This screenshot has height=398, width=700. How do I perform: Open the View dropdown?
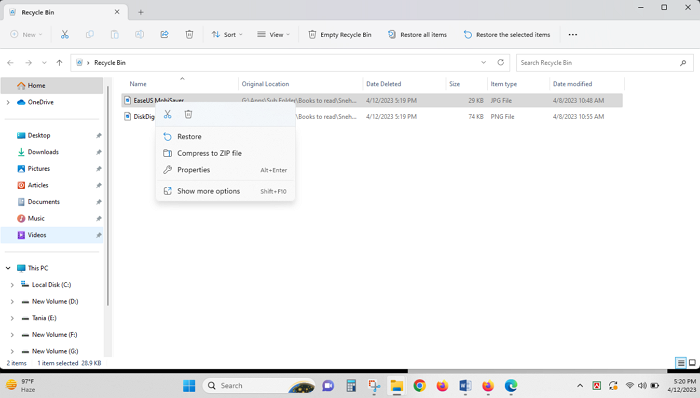pos(274,34)
